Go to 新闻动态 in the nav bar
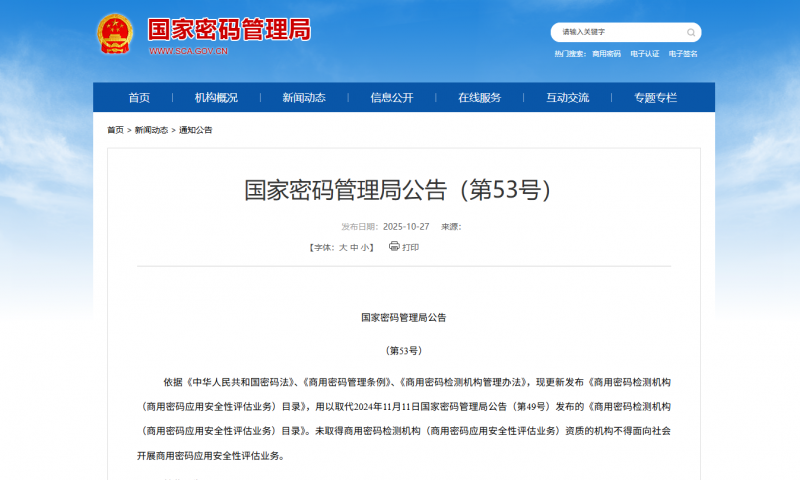The width and height of the screenshot is (800, 480). pyautogui.click(x=304, y=97)
